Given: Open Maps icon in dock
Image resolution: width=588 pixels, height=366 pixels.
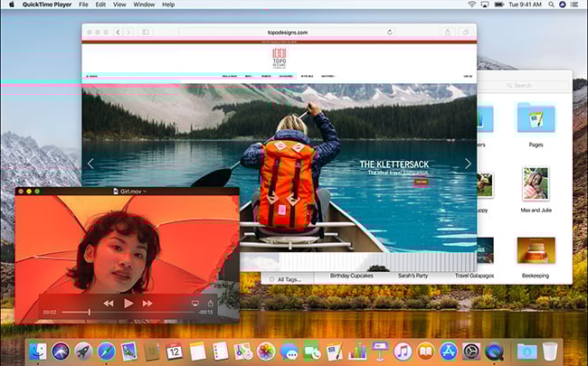Looking at the screenshot, I should click(243, 352).
